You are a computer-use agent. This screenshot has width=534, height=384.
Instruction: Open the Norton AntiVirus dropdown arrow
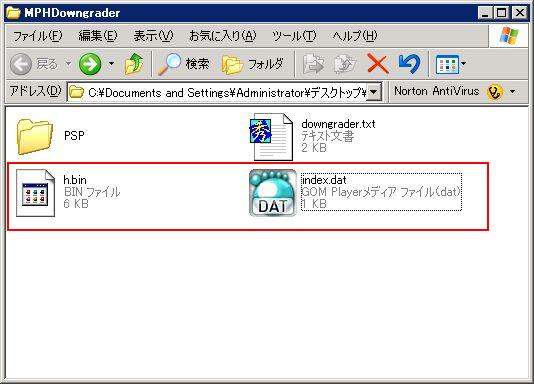pyautogui.click(x=512, y=92)
